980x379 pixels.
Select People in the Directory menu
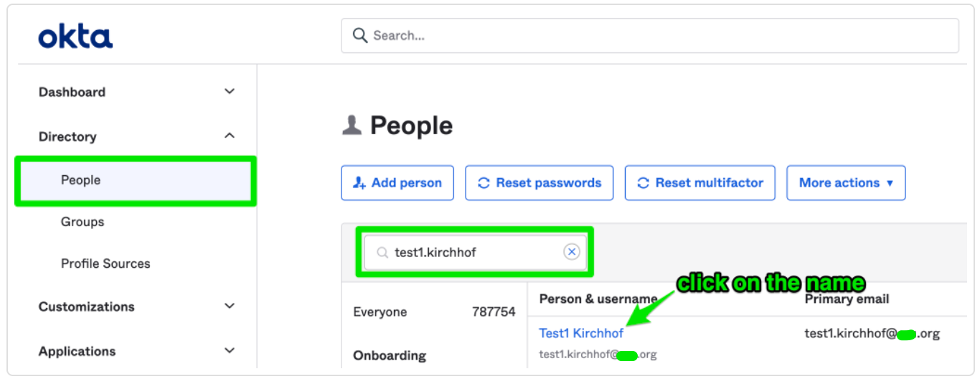tap(136, 181)
